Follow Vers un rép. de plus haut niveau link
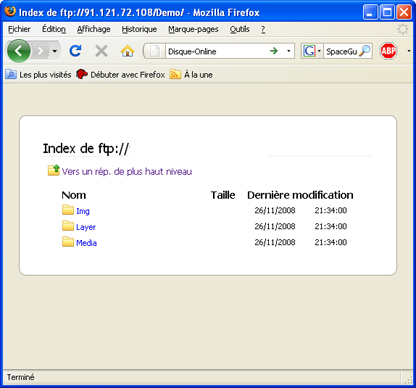 127,171
